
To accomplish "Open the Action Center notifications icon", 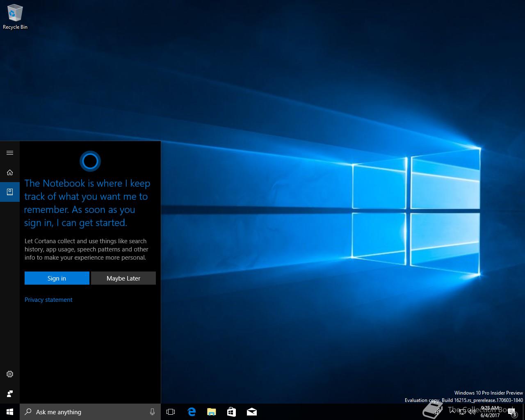I will point(512,412).
